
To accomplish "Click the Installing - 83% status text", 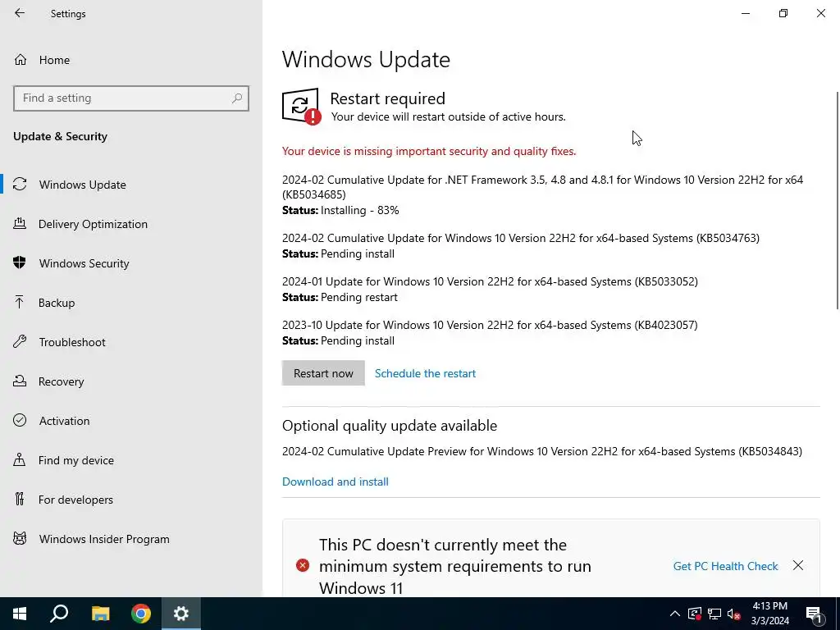I will 359,210.
